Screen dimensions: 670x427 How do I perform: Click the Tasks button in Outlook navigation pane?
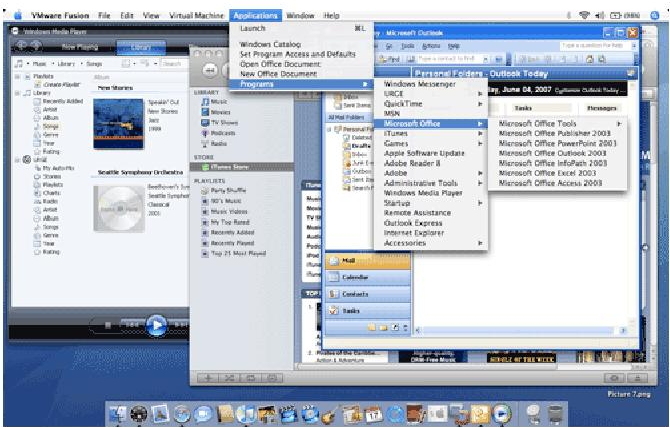tap(368, 311)
